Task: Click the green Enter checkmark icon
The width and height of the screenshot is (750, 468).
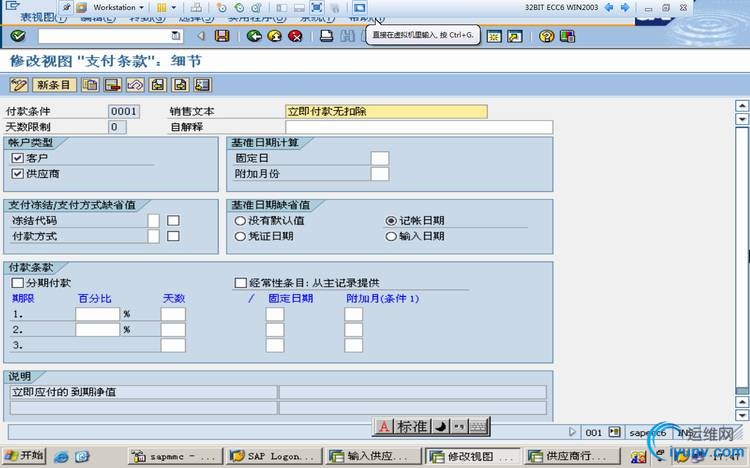Action: click(18, 36)
